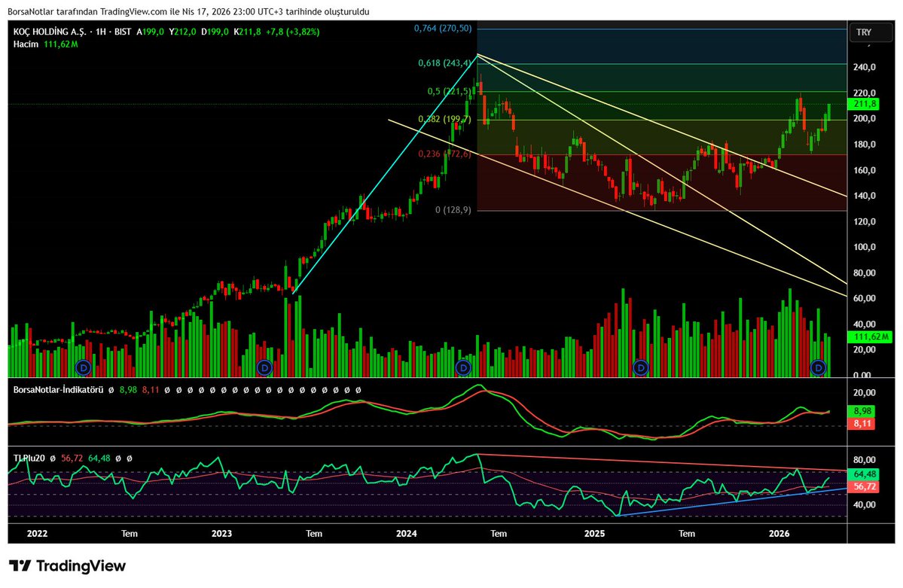The image size is (903, 588).
Task: Click the green 211,8 current price tag
Action: coord(864,104)
